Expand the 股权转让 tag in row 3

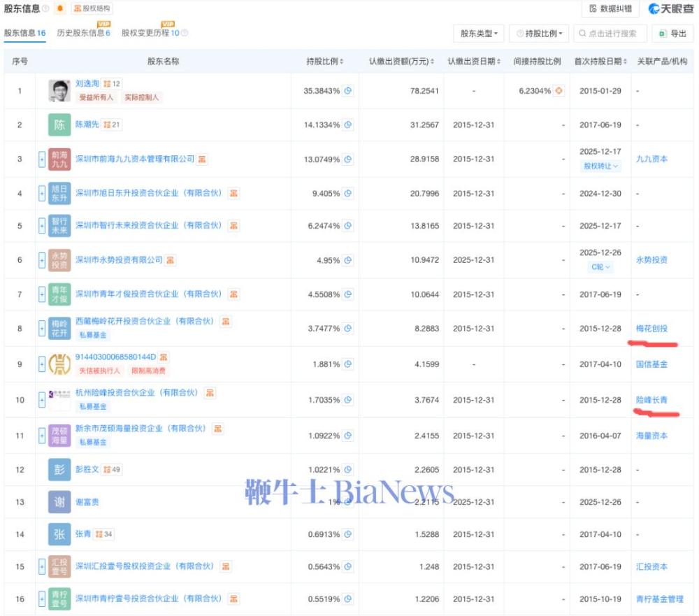(601, 166)
